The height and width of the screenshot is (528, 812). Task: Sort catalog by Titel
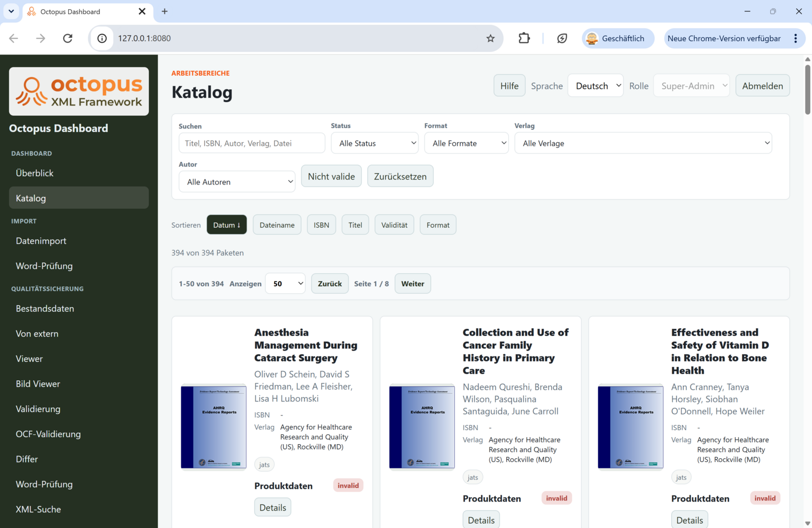(x=355, y=225)
